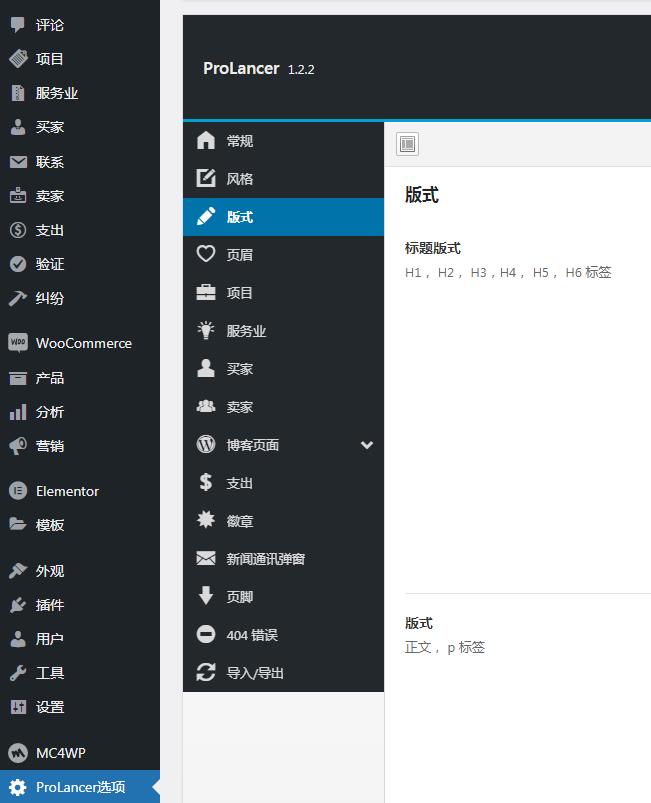This screenshot has width=651, height=803.
Task: Click the envelope icon beside 联系
Action: pos(18,162)
